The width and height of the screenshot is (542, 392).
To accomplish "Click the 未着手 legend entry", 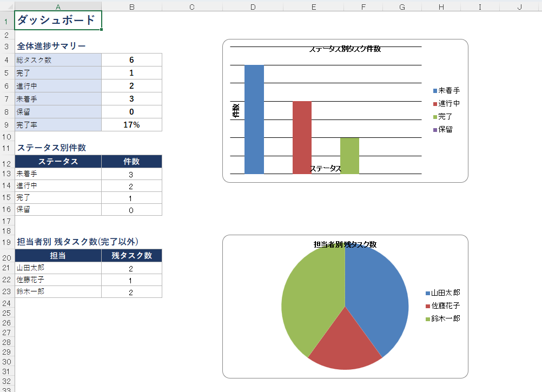I will coord(446,90).
